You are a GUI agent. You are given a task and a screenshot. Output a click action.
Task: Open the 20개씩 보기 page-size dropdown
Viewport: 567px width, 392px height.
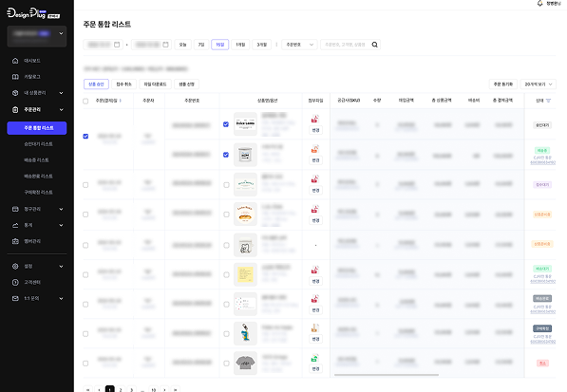point(539,84)
